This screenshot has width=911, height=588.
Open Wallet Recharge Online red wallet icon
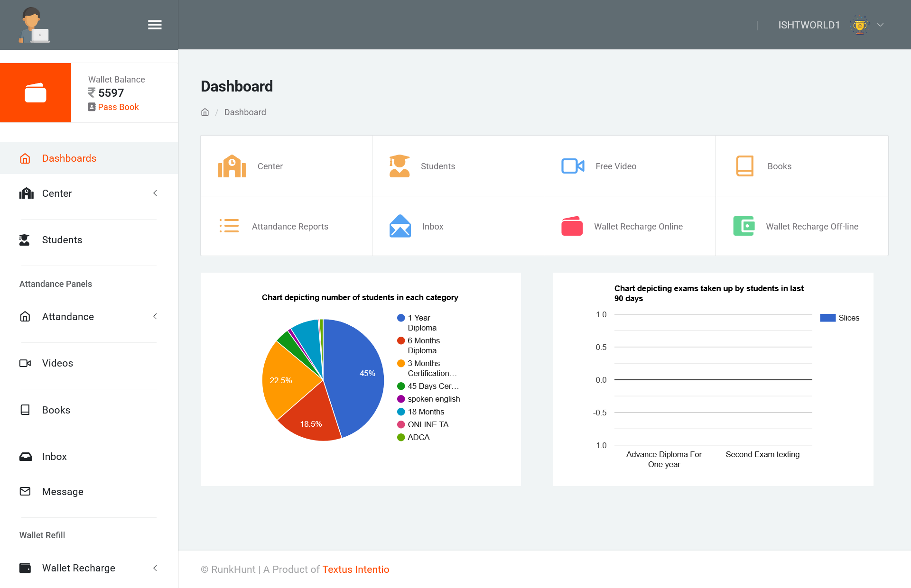pyautogui.click(x=572, y=226)
